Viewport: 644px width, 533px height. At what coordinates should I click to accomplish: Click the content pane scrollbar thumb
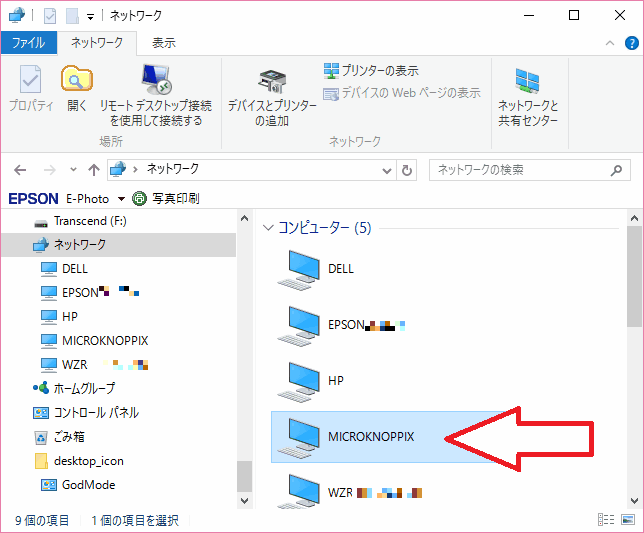[x=634, y=276]
